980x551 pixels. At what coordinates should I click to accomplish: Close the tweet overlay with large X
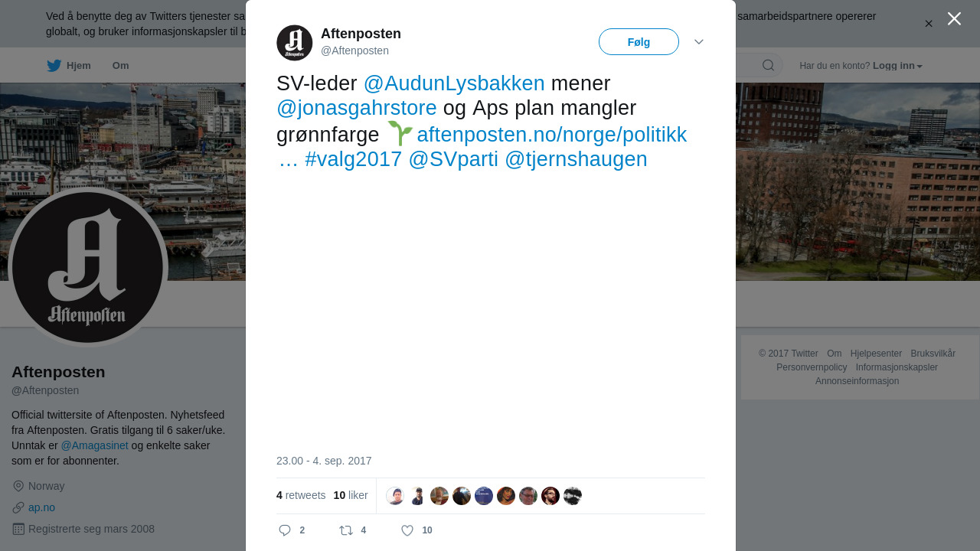click(x=954, y=18)
